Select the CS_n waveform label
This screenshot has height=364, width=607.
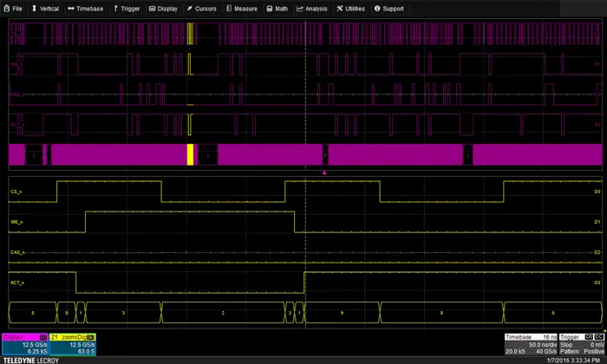16,190
